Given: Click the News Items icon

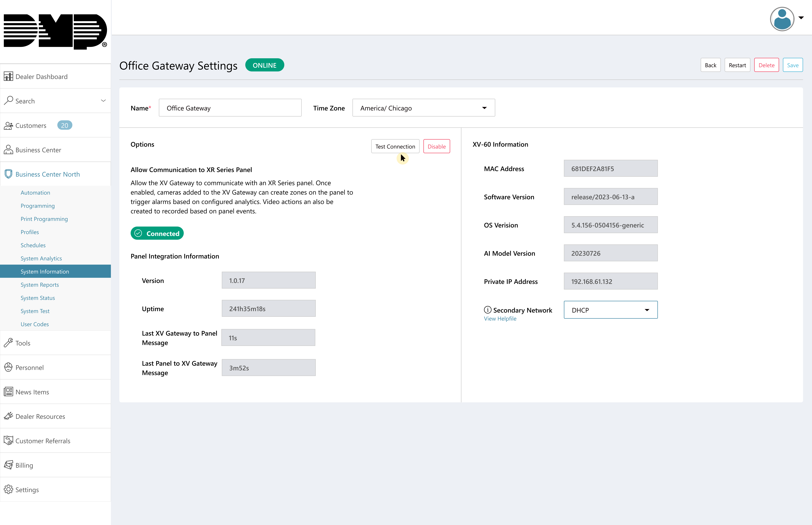Looking at the screenshot, I should coord(8,391).
